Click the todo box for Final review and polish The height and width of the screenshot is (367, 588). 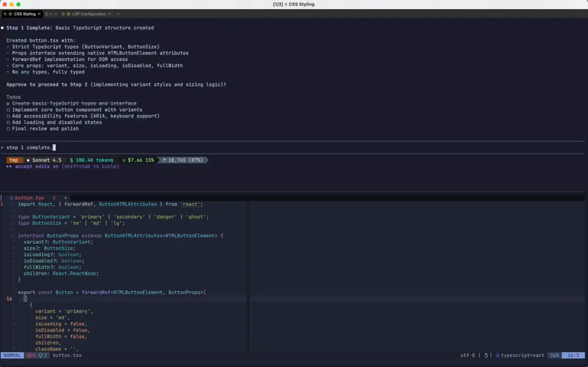click(x=8, y=129)
